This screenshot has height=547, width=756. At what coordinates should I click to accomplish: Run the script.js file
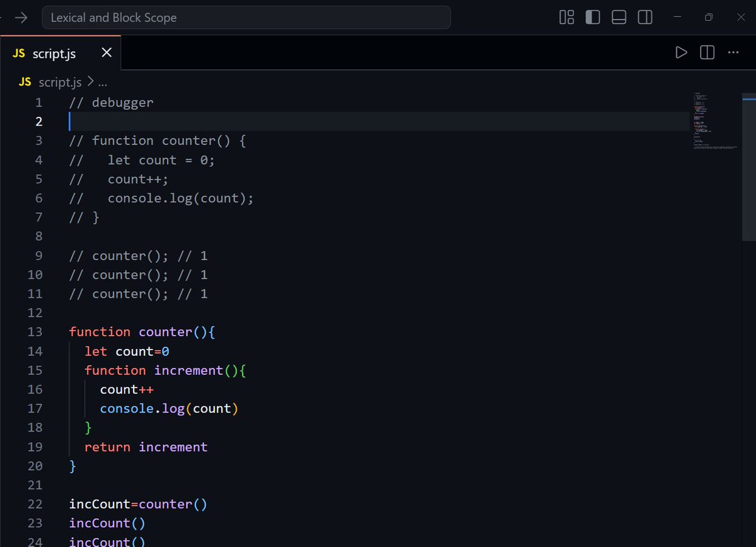click(x=681, y=52)
